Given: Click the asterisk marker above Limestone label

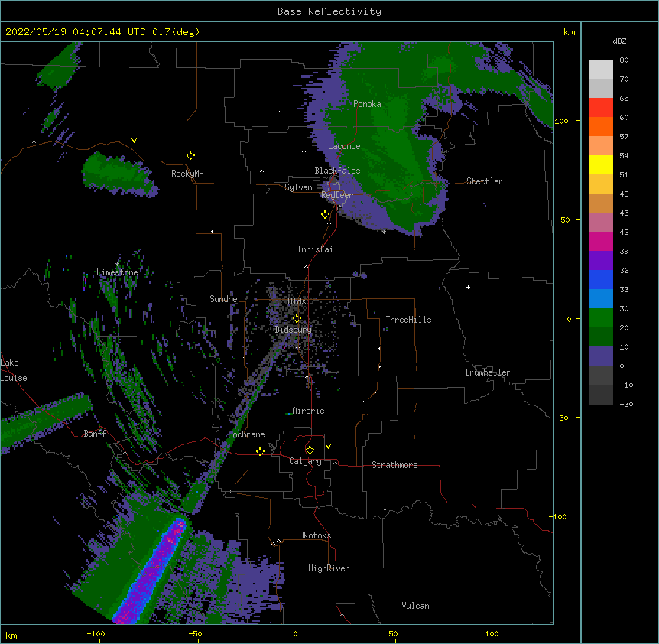Looking at the screenshot, I should click(x=117, y=265).
